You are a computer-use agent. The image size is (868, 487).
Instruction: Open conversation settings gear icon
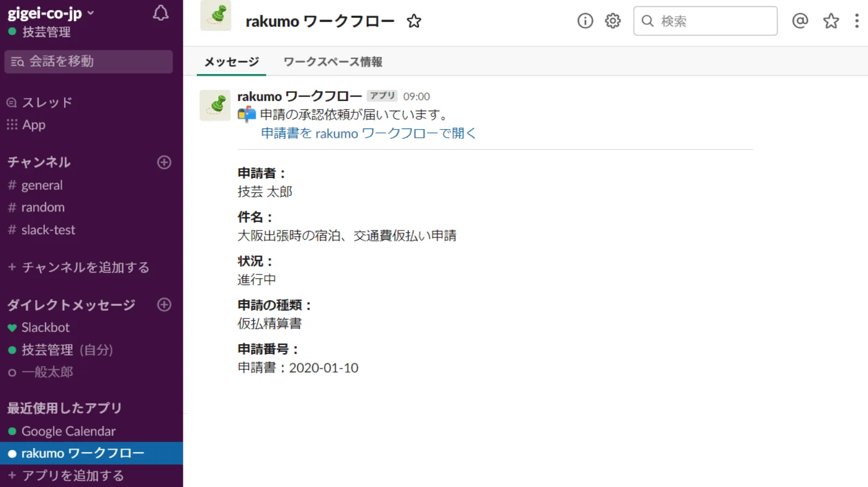[x=612, y=21]
